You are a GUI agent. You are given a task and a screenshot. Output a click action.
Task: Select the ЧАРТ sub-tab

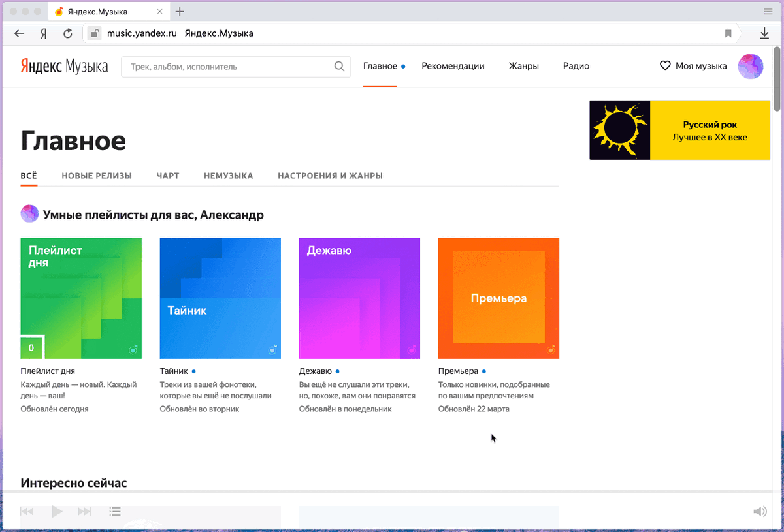click(168, 176)
